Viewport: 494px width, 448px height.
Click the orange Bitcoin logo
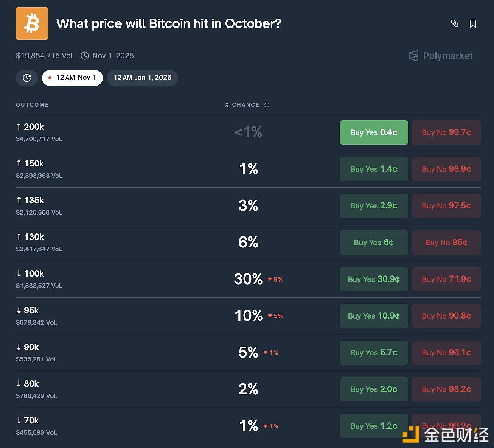(32, 23)
